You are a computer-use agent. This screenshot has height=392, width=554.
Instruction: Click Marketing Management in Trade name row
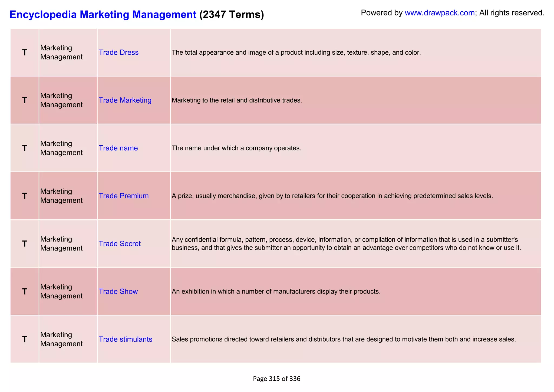(61, 148)
